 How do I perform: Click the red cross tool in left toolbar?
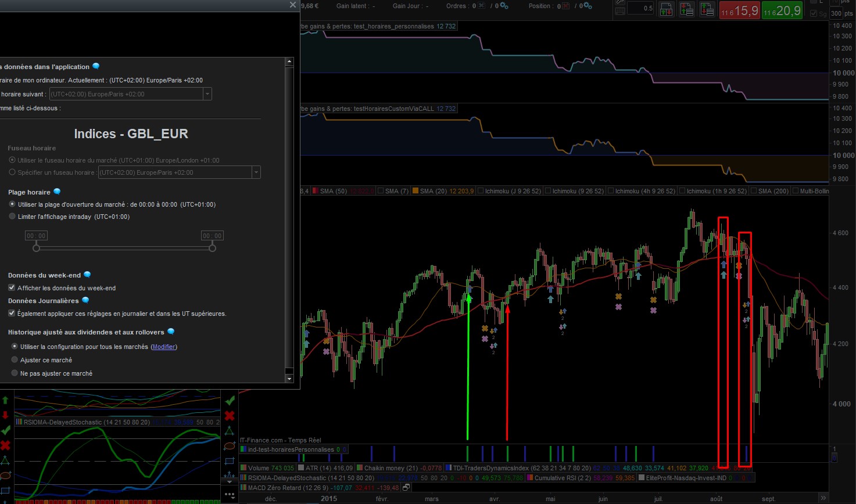(6, 445)
